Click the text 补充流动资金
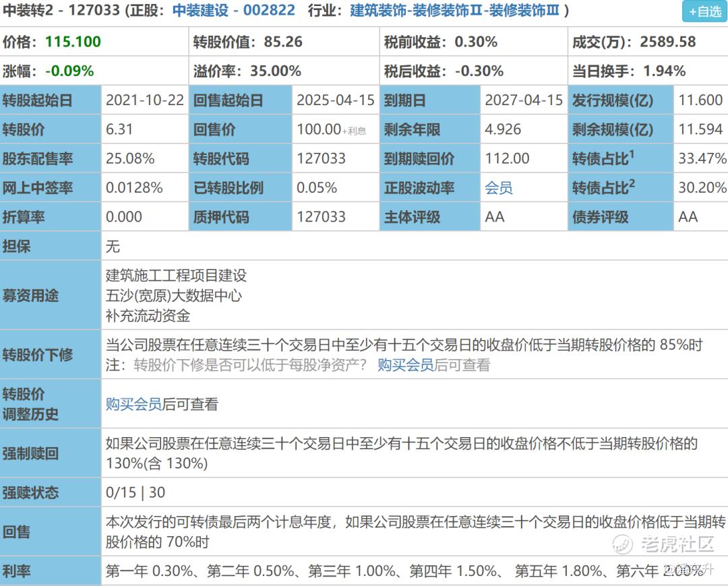The width and height of the screenshot is (728, 586). click(x=148, y=316)
